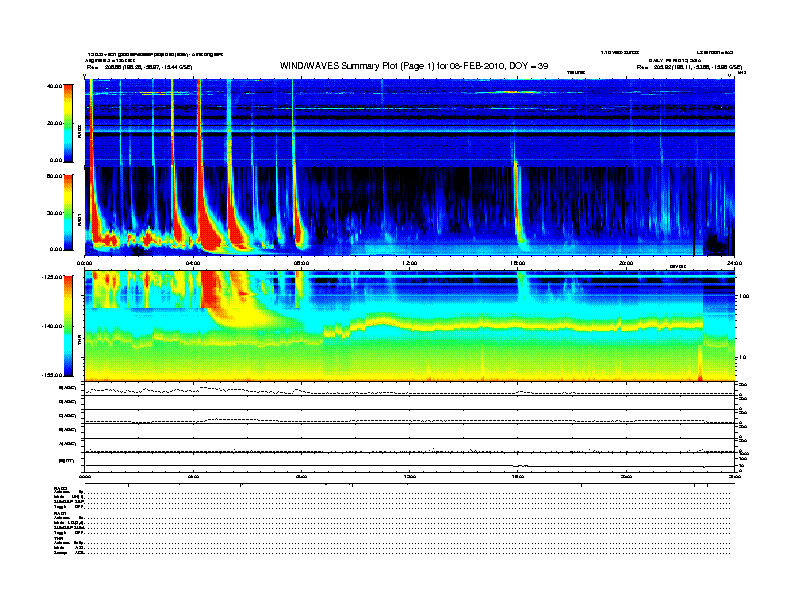Screen dimensions: 792x612
Task: Click the 20:00 tick label under the RAD1 spectrogram
Action: click(x=626, y=263)
